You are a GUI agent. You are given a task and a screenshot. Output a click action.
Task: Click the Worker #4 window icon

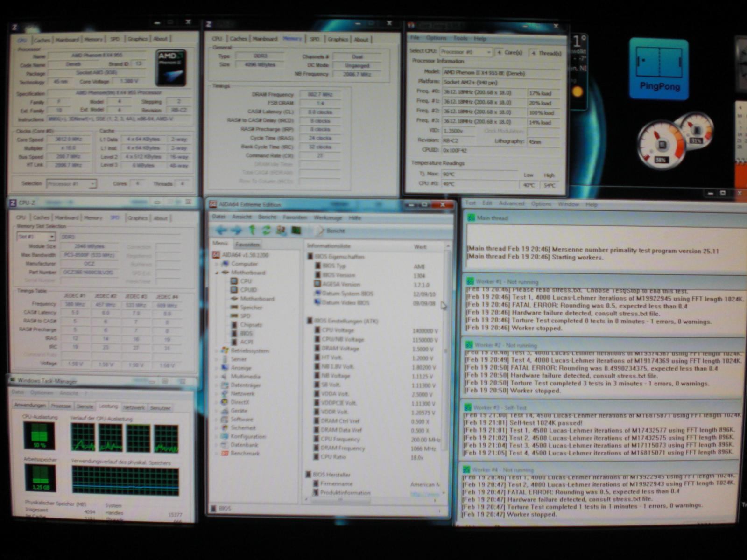pyautogui.click(x=466, y=469)
